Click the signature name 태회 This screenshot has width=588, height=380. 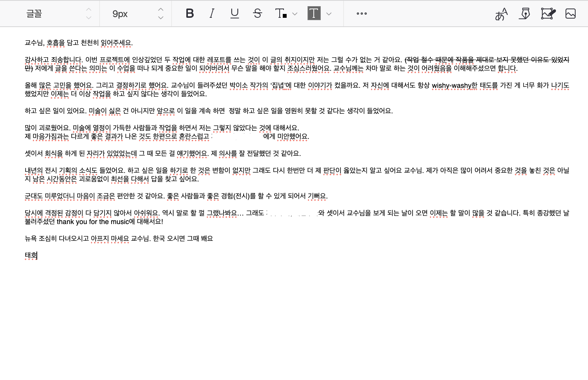pyautogui.click(x=30, y=255)
